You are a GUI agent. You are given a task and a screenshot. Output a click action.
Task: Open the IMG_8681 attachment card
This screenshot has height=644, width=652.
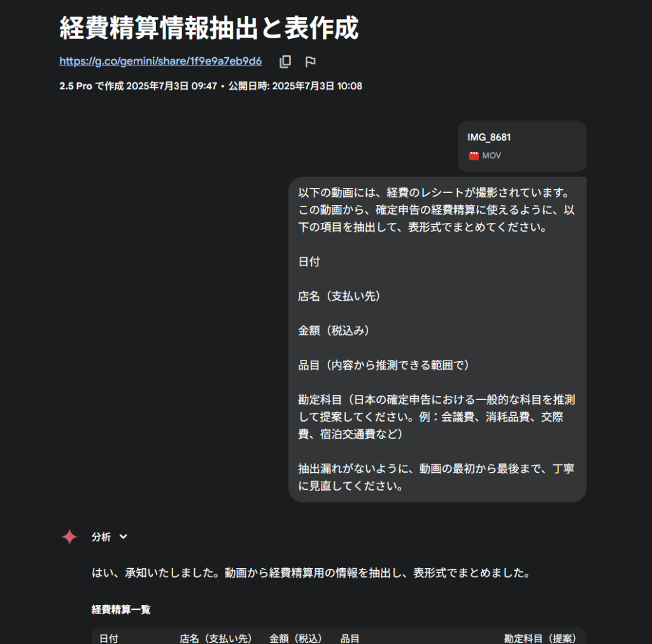522,146
